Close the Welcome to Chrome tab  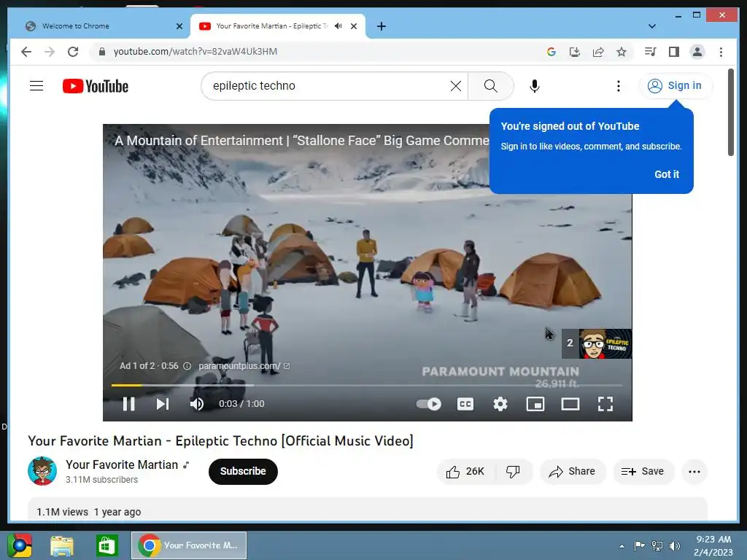tap(179, 26)
